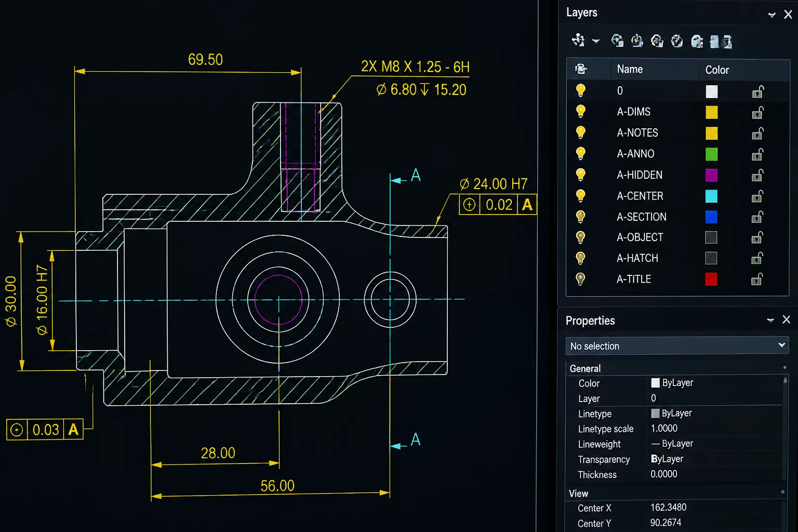Click third icon in Layers toolbar
798x532 pixels.
click(637, 41)
